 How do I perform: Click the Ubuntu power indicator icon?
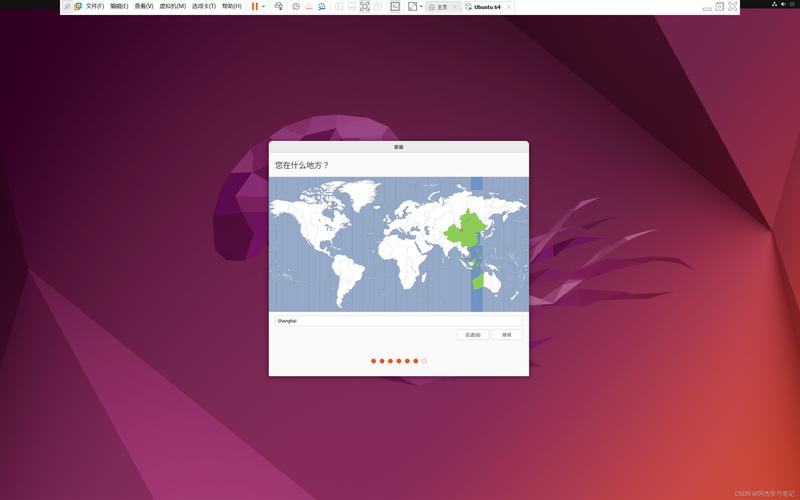pyautogui.click(x=793, y=4)
